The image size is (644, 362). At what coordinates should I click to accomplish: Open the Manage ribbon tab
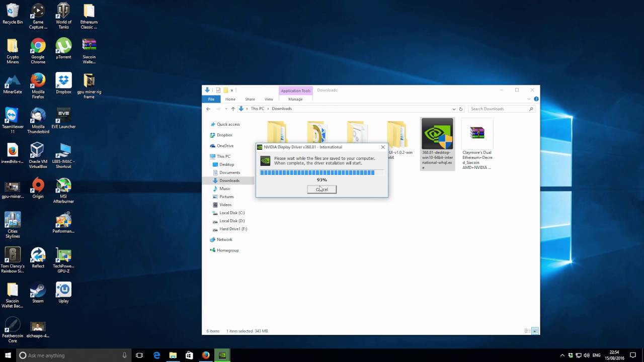[x=295, y=99]
